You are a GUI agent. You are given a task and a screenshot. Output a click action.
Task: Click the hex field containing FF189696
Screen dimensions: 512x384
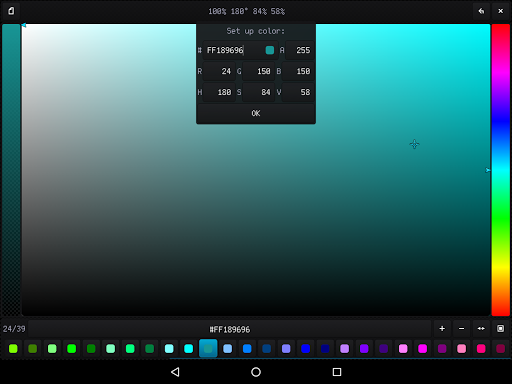(x=240, y=50)
